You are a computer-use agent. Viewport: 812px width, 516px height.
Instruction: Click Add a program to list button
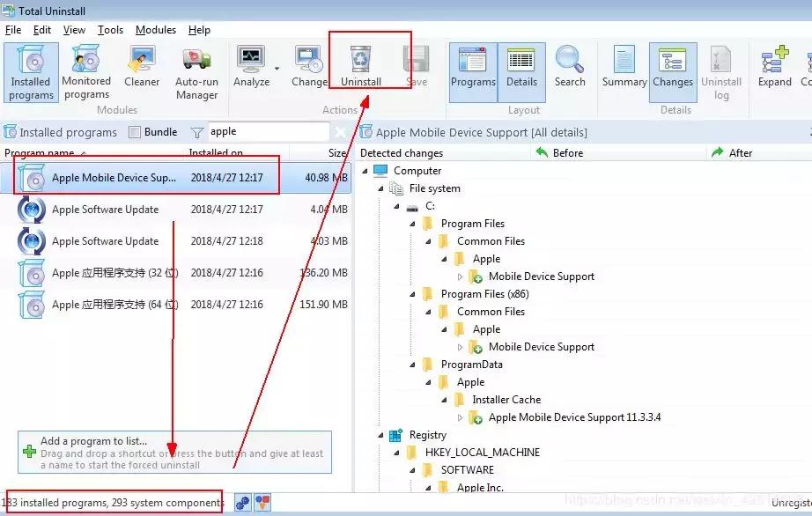tap(174, 453)
